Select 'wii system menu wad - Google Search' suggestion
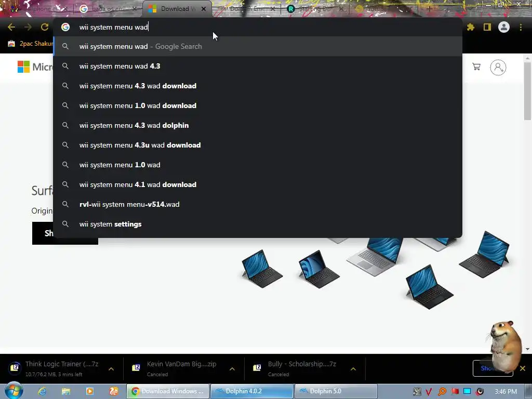This screenshot has height=399, width=532. [x=258, y=46]
